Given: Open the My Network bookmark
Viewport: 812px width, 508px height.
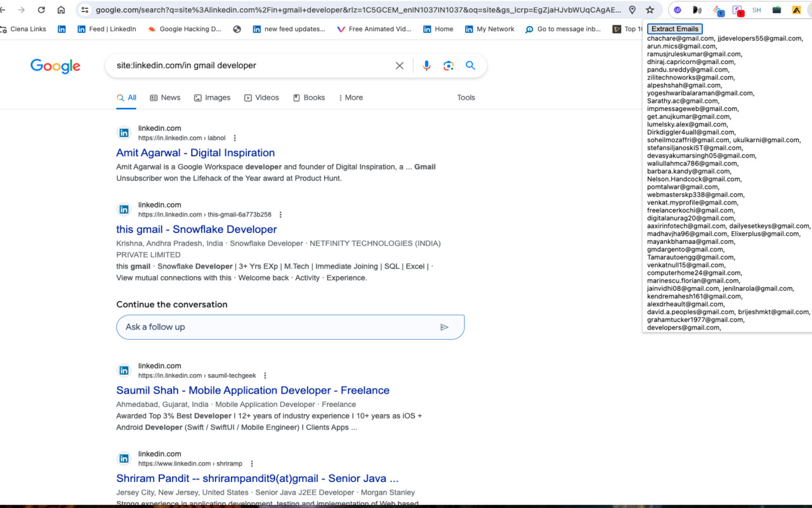Looking at the screenshot, I should point(490,29).
